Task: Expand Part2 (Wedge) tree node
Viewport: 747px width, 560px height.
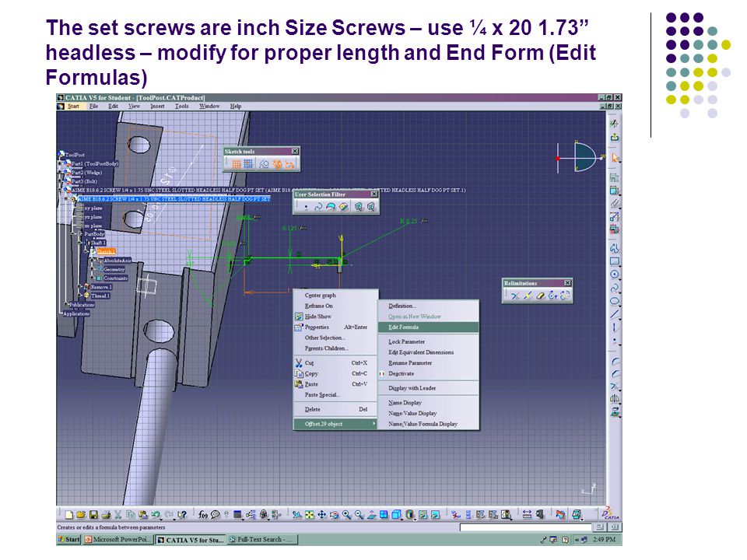Action: [x=61, y=173]
